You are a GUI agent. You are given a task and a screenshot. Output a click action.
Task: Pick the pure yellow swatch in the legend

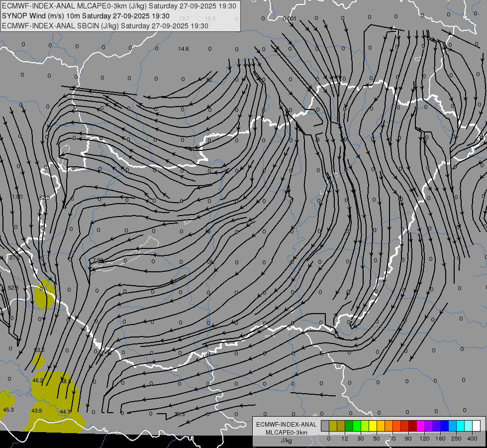(373, 426)
